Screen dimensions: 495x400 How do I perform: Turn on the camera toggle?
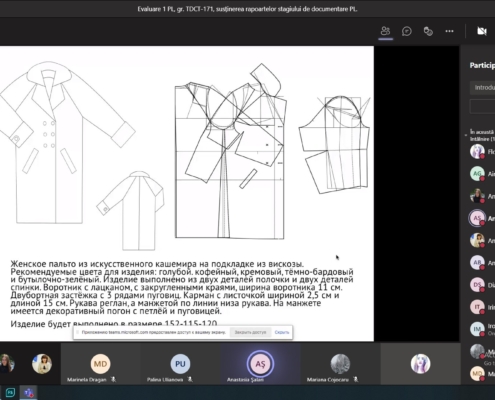(x=482, y=31)
